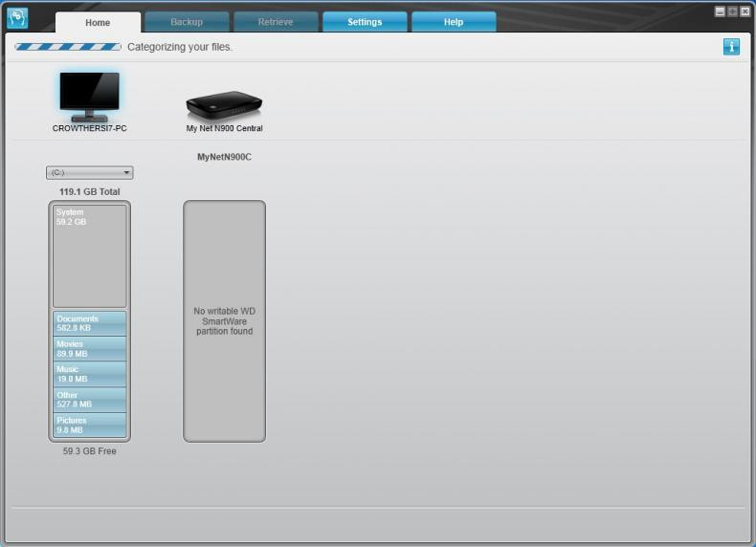
Task: Choose the Music file category
Action: click(x=90, y=374)
